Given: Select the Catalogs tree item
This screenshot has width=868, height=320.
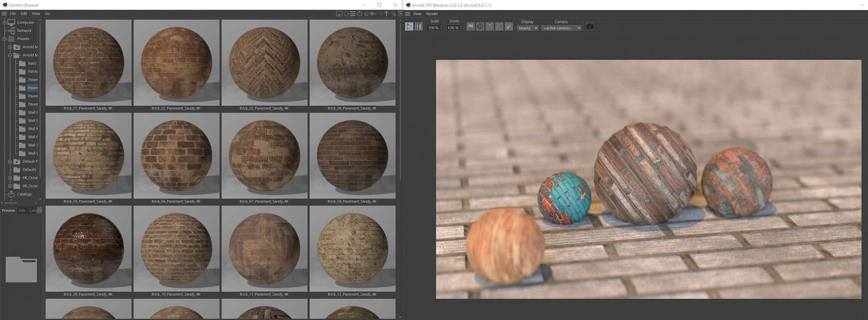Looking at the screenshot, I should [x=24, y=194].
